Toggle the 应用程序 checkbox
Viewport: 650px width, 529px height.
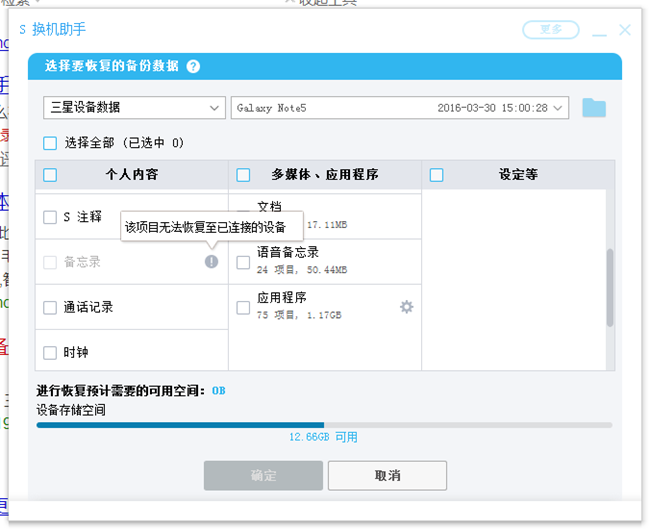pos(243,307)
